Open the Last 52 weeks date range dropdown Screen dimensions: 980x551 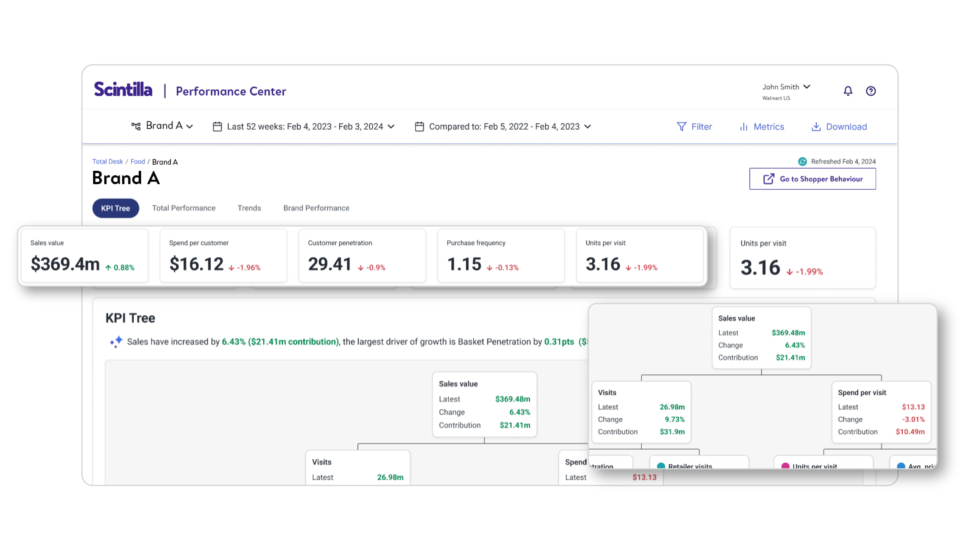click(x=304, y=127)
